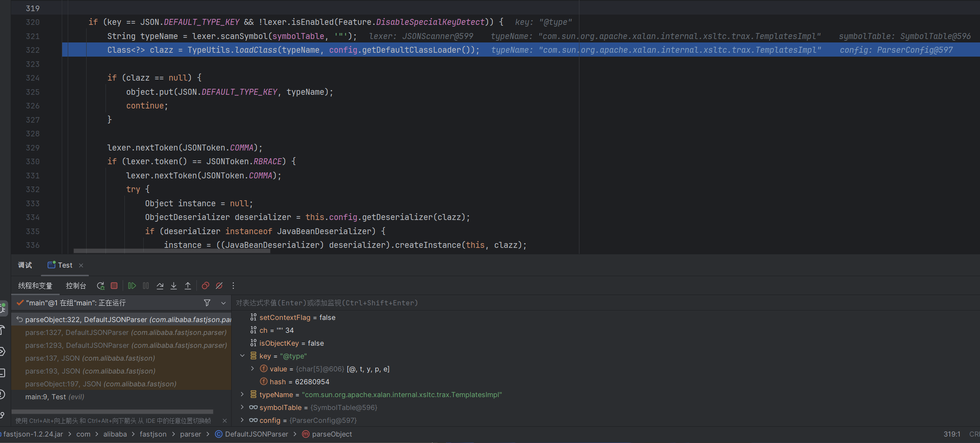Select the setContextFlag = false variable
The image size is (980, 443).
click(x=297, y=317)
